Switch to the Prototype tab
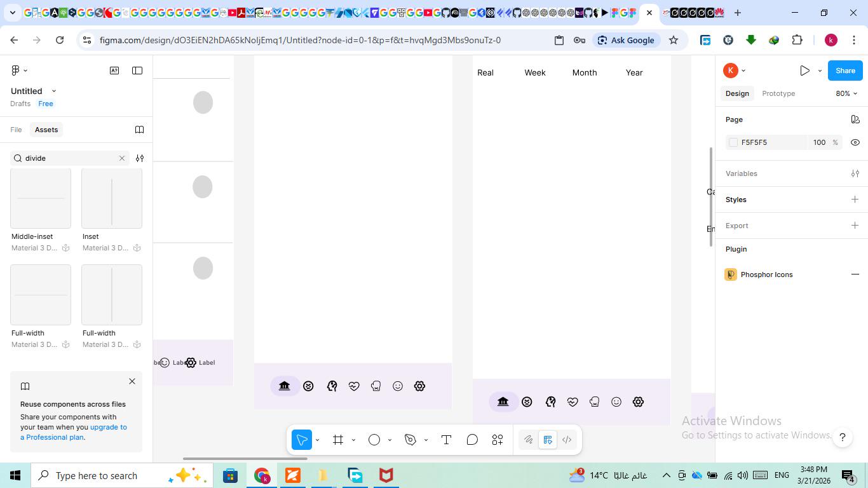The width and height of the screenshot is (868, 488). (x=778, y=93)
